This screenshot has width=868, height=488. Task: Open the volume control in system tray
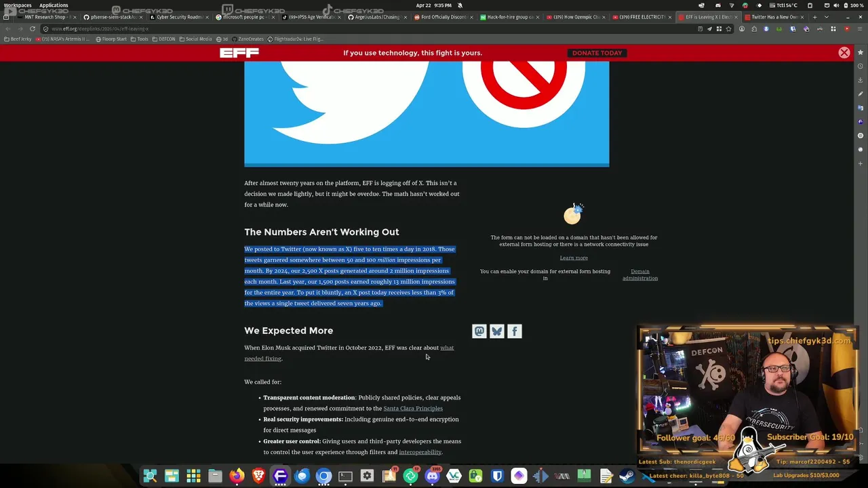835,5
